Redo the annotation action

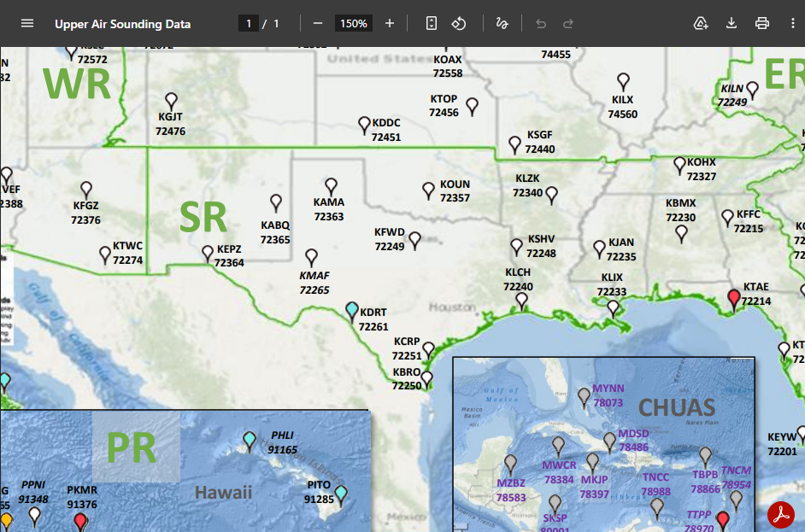pyautogui.click(x=568, y=23)
